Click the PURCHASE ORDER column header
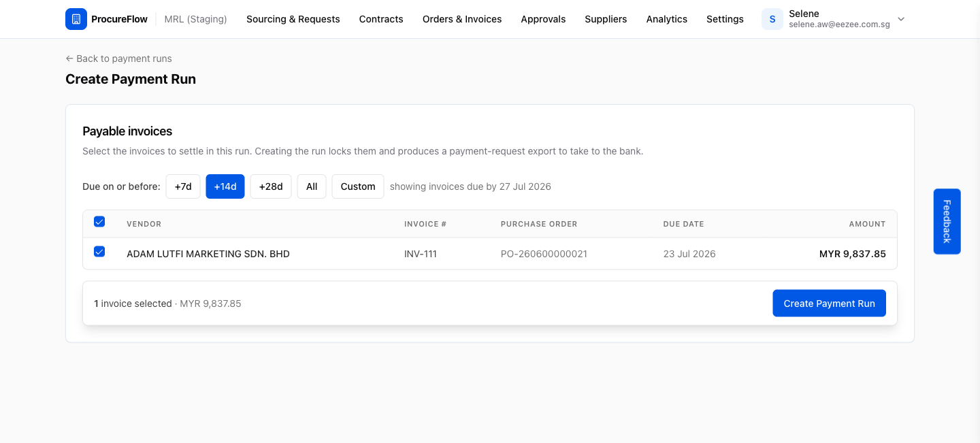Screen dimensions: 980x443 [x=539, y=224]
